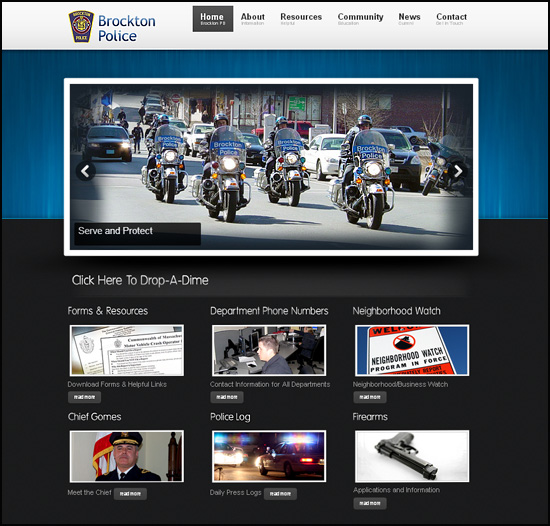Click the motorcycle police slideshow image
Image resolution: width=550 pixels, height=526 pixels.
271,167
